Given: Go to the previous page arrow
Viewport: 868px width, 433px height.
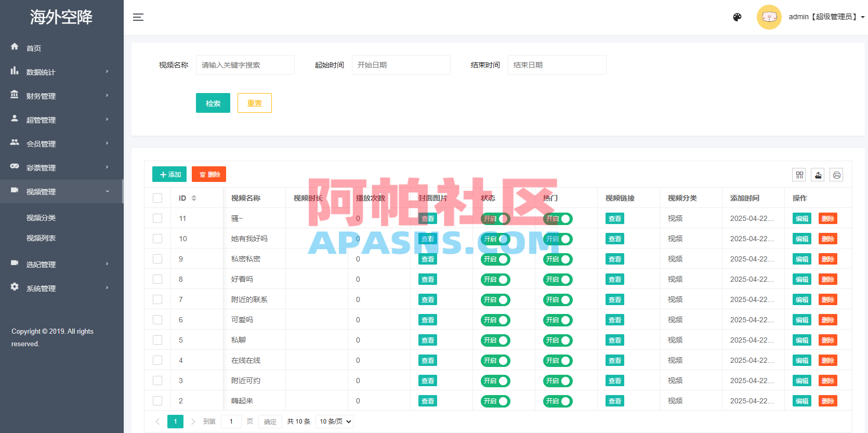Looking at the screenshot, I should [x=157, y=422].
